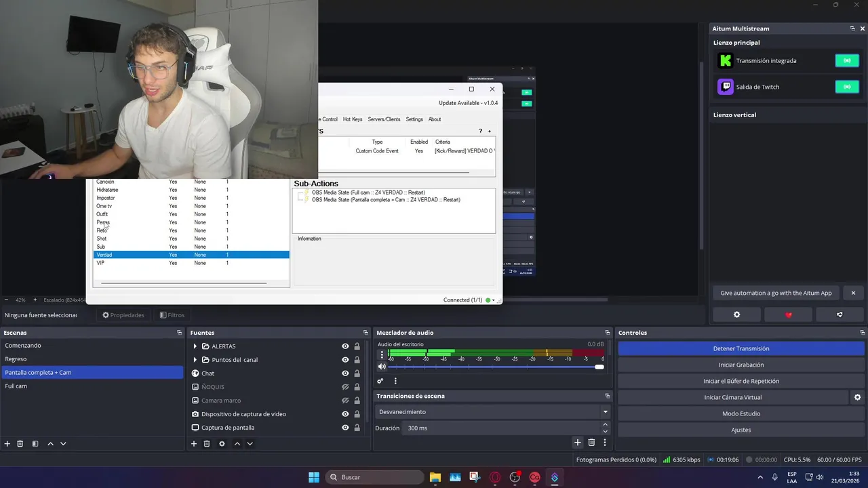
Task: Mute Audio del escritorio with the speaker icon
Action: point(382,367)
